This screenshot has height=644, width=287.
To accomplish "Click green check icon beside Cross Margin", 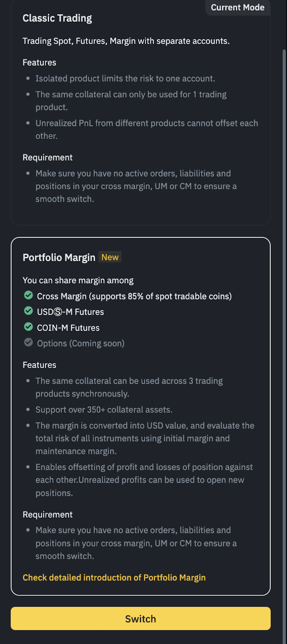I will click(28, 295).
